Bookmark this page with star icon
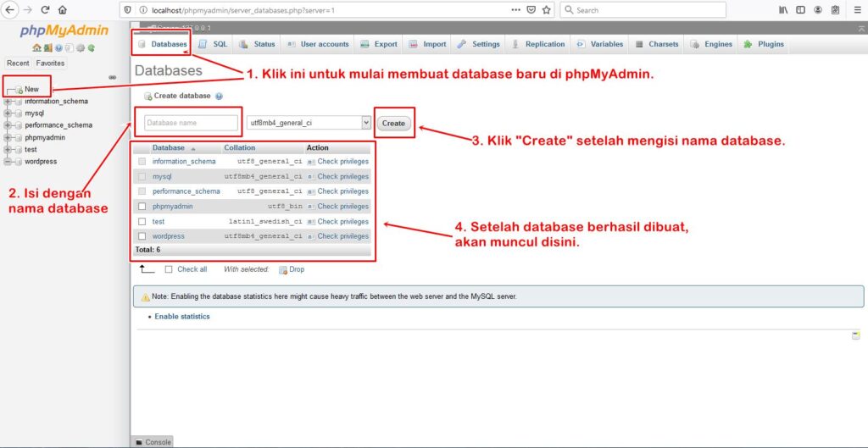The height and width of the screenshot is (448, 868). pyautogui.click(x=547, y=10)
